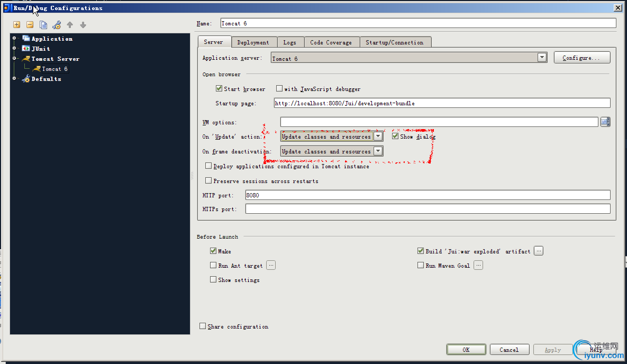The height and width of the screenshot is (364, 627).
Task: Enable the Run Maven Goal checkbox
Action: click(420, 265)
